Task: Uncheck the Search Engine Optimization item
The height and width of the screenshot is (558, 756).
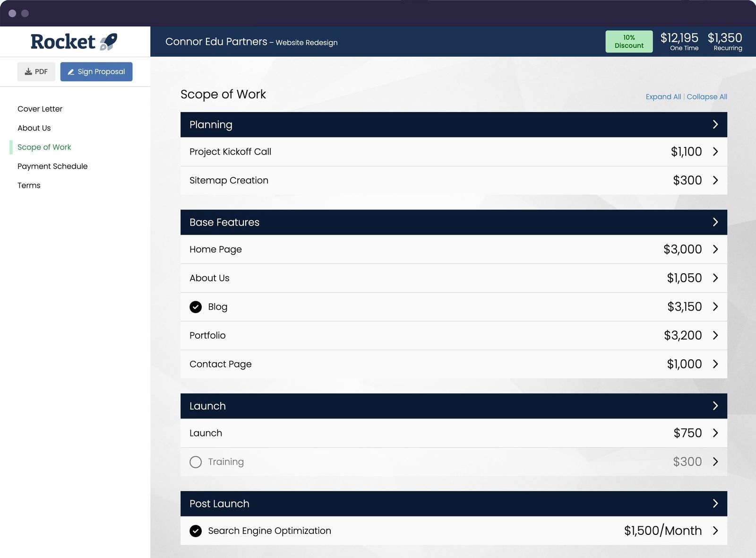Action: tap(196, 531)
